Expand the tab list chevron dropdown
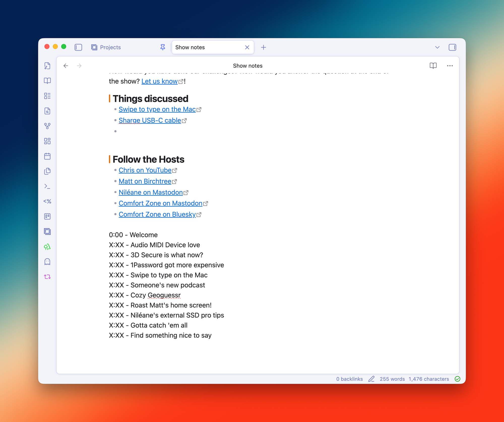This screenshot has width=504, height=422. (437, 47)
